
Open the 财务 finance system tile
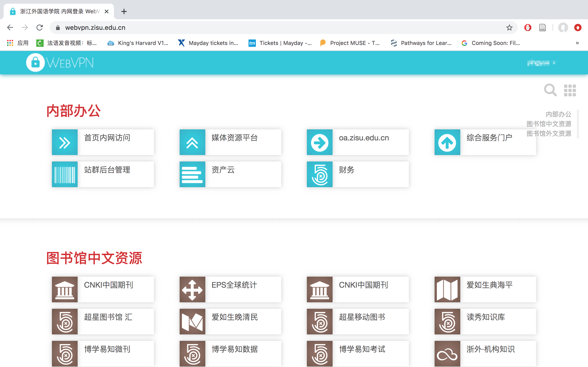pyautogui.click(x=357, y=174)
